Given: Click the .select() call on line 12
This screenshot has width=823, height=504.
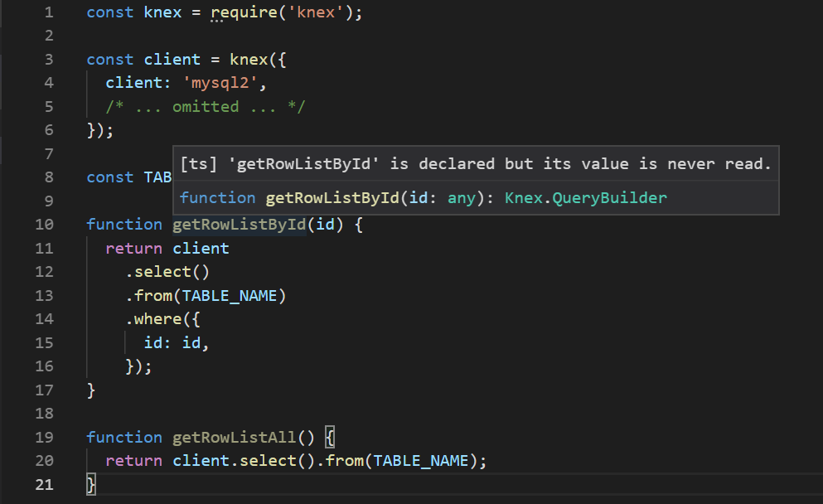Looking at the screenshot, I should pos(167,272).
